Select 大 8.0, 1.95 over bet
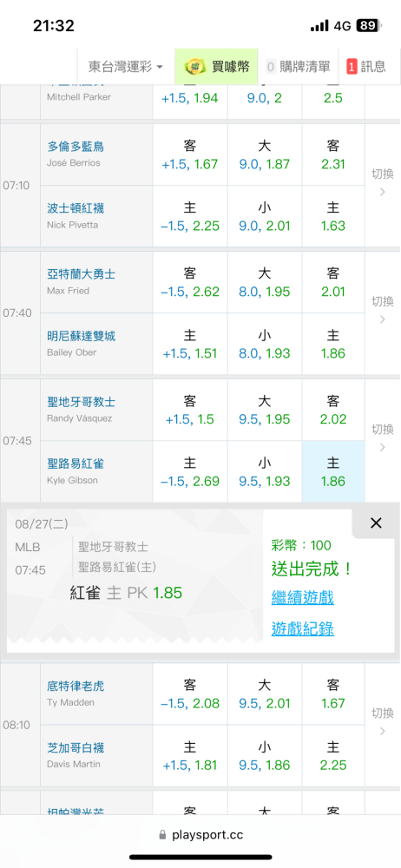 [x=265, y=282]
